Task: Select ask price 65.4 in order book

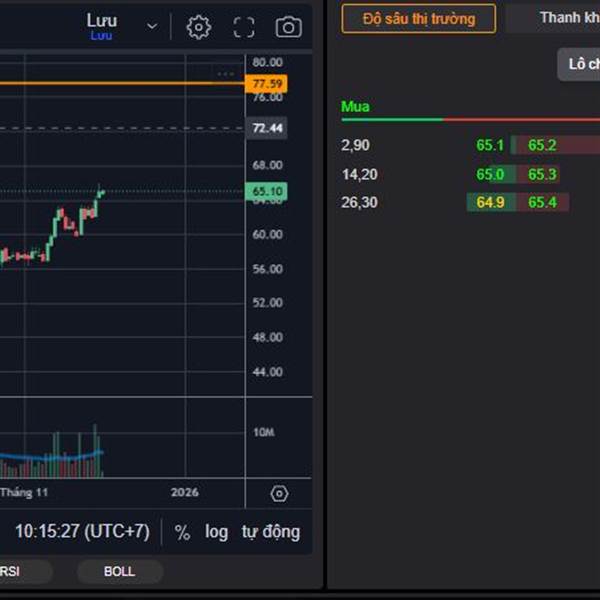Action: click(542, 203)
